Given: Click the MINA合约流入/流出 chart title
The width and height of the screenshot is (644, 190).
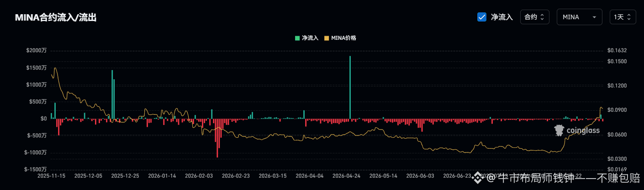Looking at the screenshot, I should pos(56,17).
